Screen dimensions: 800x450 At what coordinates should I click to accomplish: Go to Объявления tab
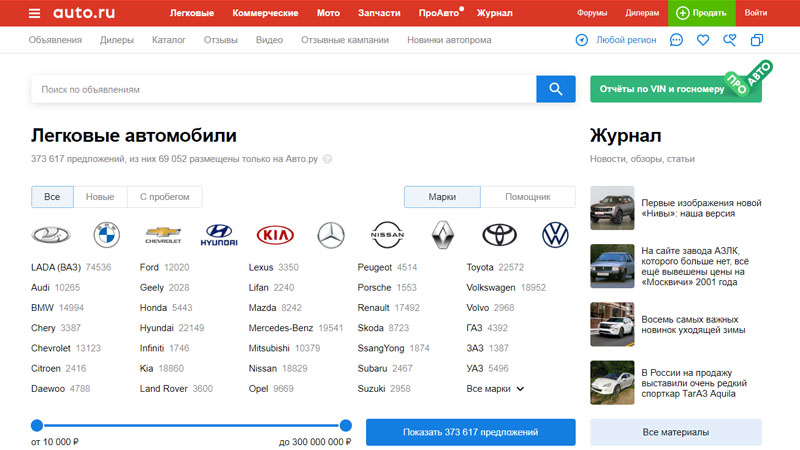[55, 40]
